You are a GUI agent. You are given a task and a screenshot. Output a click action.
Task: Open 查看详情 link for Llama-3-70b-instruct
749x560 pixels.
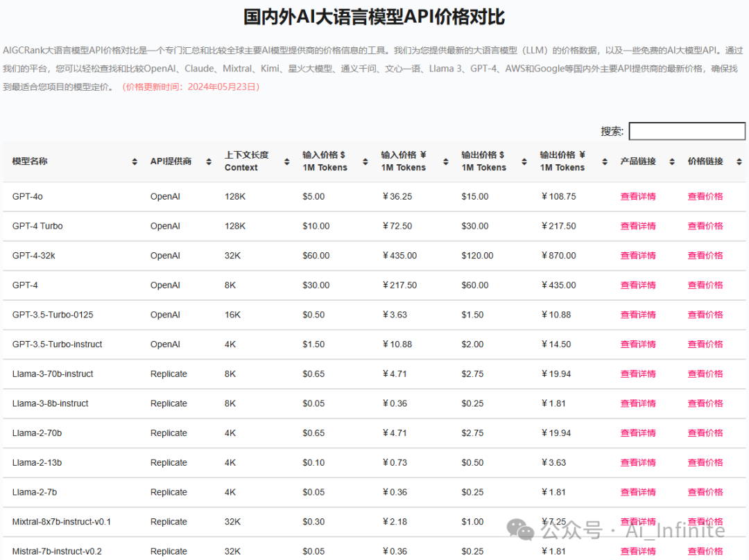(638, 374)
